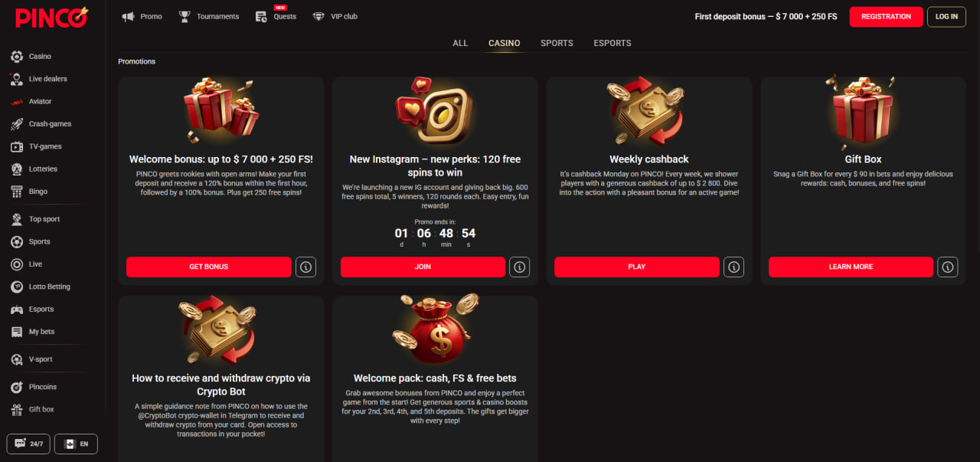The width and height of the screenshot is (980, 462).
Task: Select the ALL promotions tab
Action: click(460, 43)
